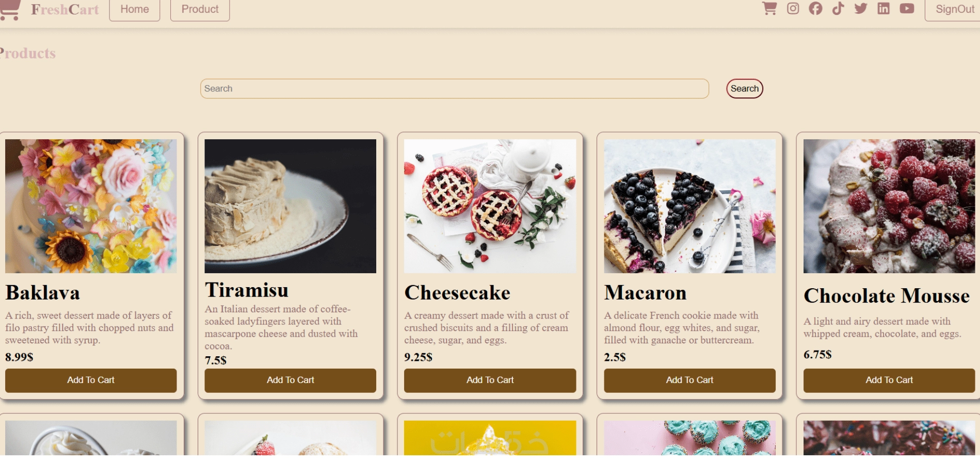
Task: Open the YouTube icon
Action: tap(907, 8)
